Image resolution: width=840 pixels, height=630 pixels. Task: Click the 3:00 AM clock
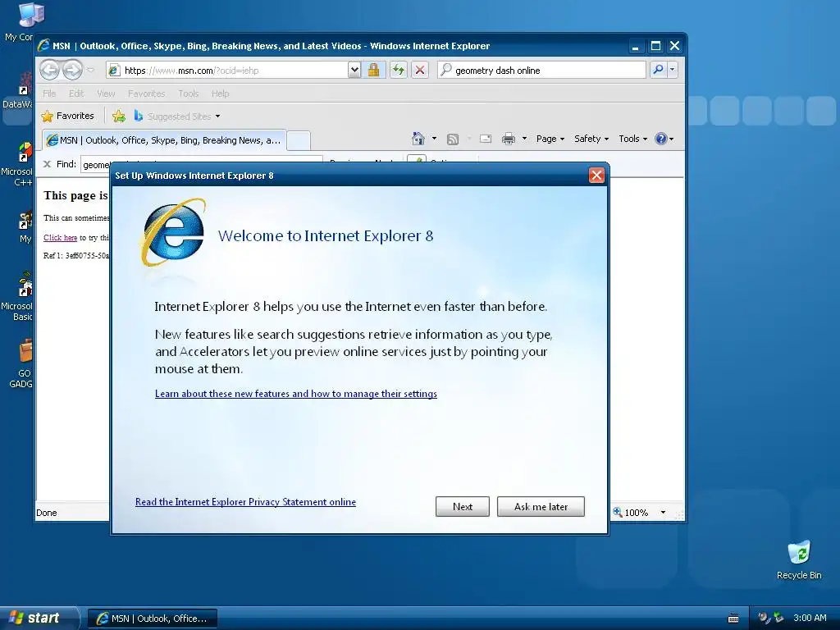810,618
